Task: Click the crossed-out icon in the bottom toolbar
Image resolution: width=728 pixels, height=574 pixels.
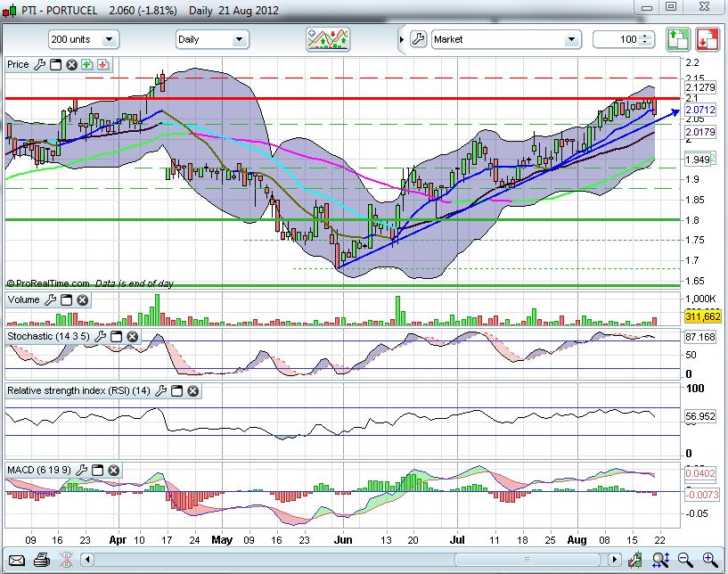Action: [67, 560]
